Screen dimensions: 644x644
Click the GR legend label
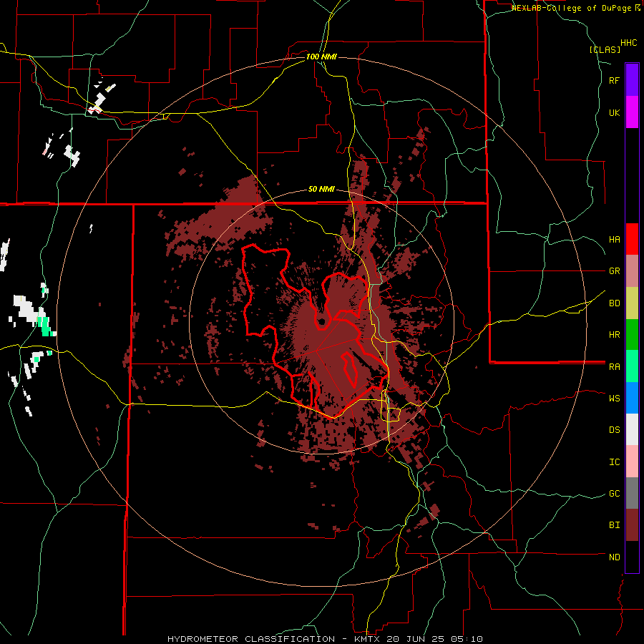[x=614, y=271]
